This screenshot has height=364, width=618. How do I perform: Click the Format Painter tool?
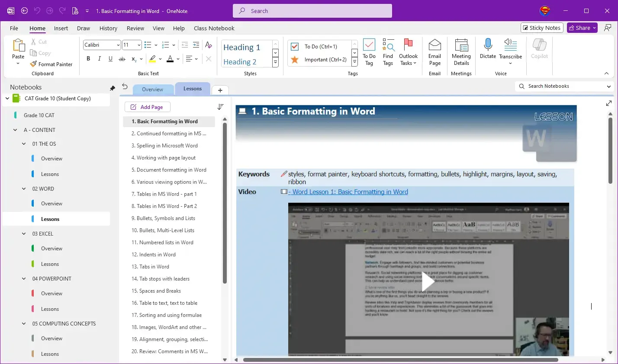pos(51,64)
